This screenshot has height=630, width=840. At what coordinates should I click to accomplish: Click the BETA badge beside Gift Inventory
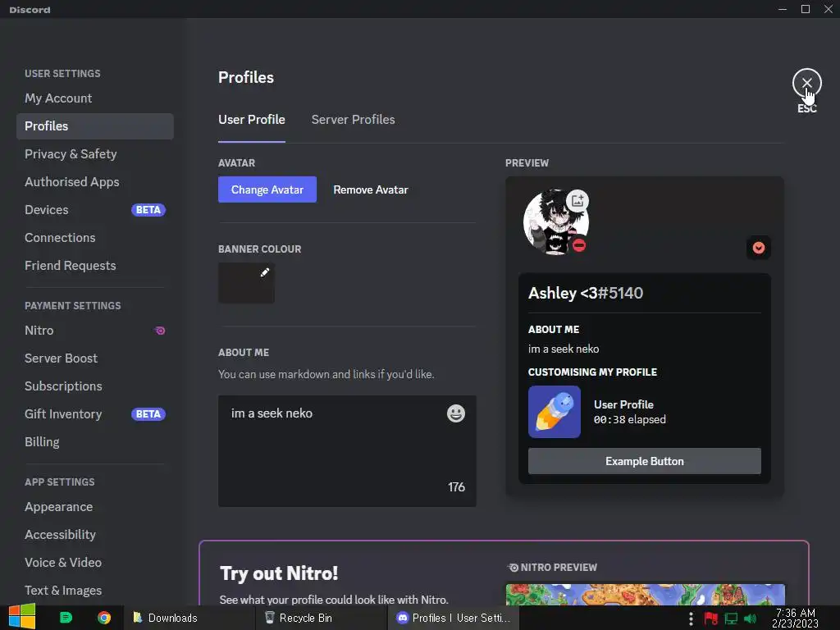pyautogui.click(x=148, y=413)
